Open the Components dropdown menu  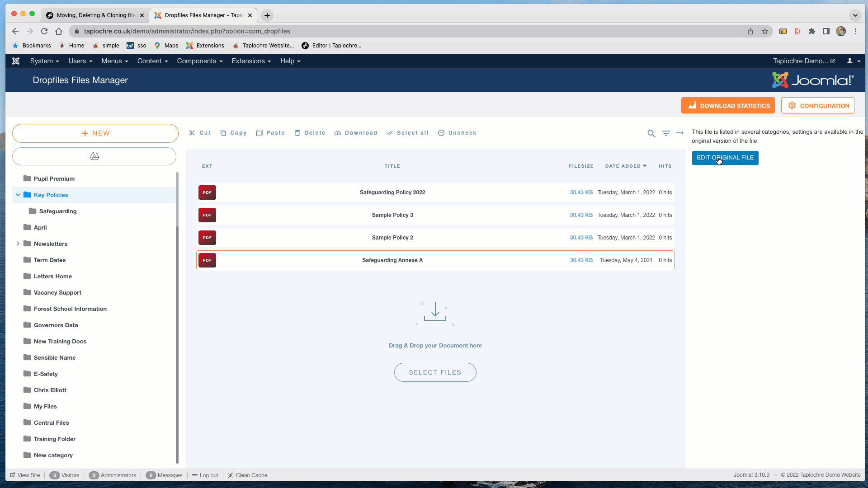tap(200, 61)
